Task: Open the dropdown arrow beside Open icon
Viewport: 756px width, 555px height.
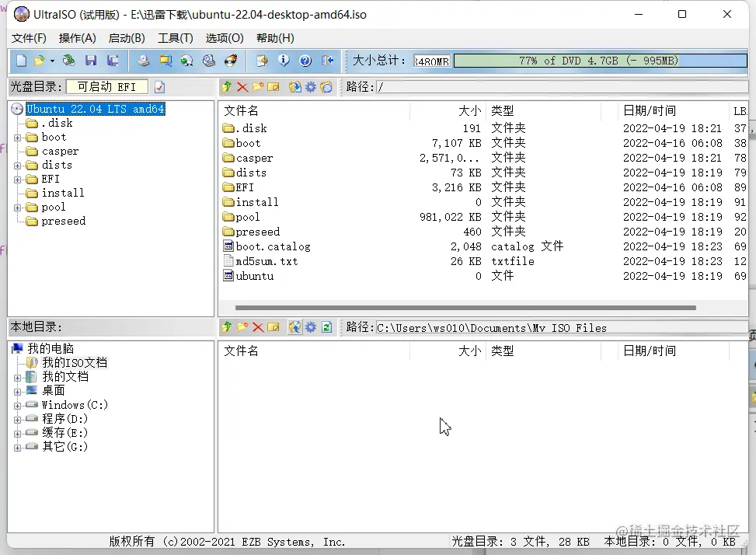Action: [x=52, y=61]
